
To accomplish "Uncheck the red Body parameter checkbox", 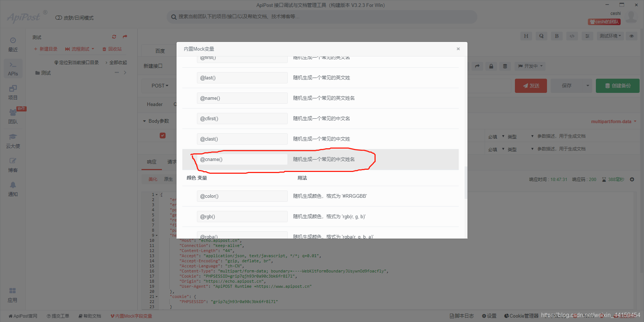I will click(163, 136).
